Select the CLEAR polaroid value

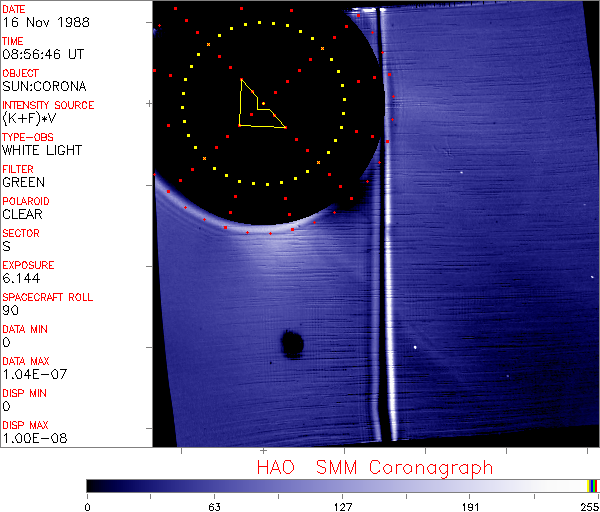pyautogui.click(x=23, y=214)
